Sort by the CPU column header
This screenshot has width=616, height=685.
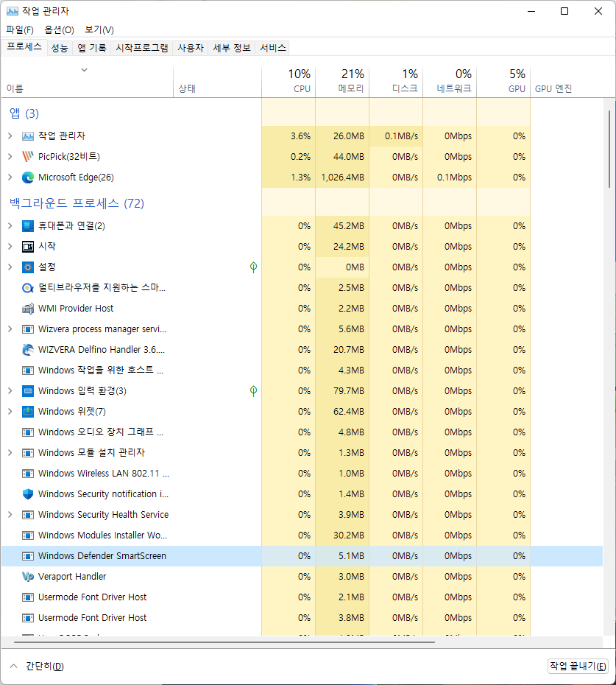[288, 82]
